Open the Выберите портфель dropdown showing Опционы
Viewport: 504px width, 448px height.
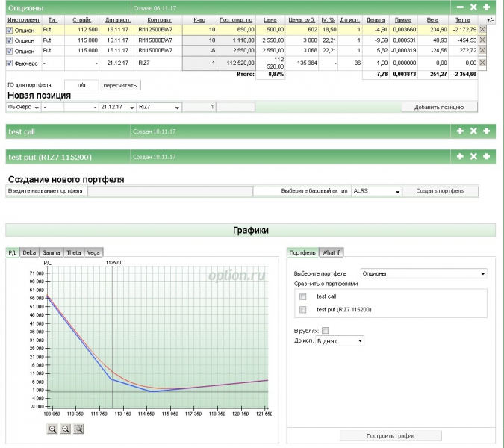[x=423, y=273]
